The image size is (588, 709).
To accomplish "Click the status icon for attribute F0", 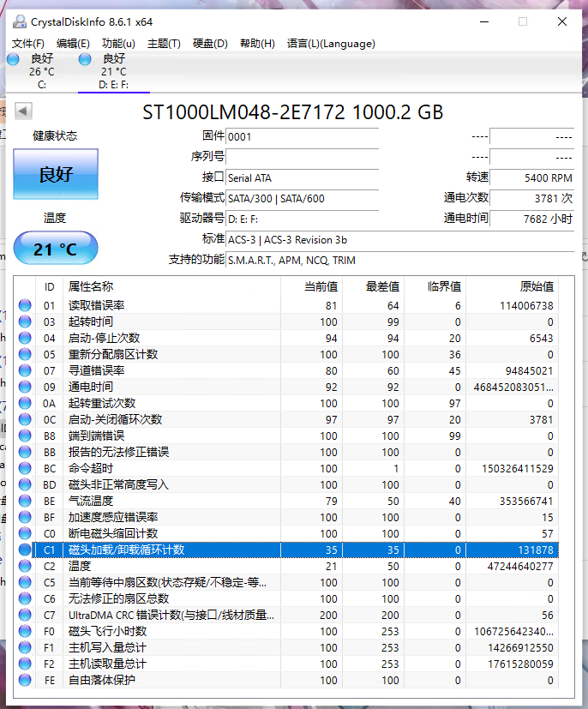I will 25,631.
